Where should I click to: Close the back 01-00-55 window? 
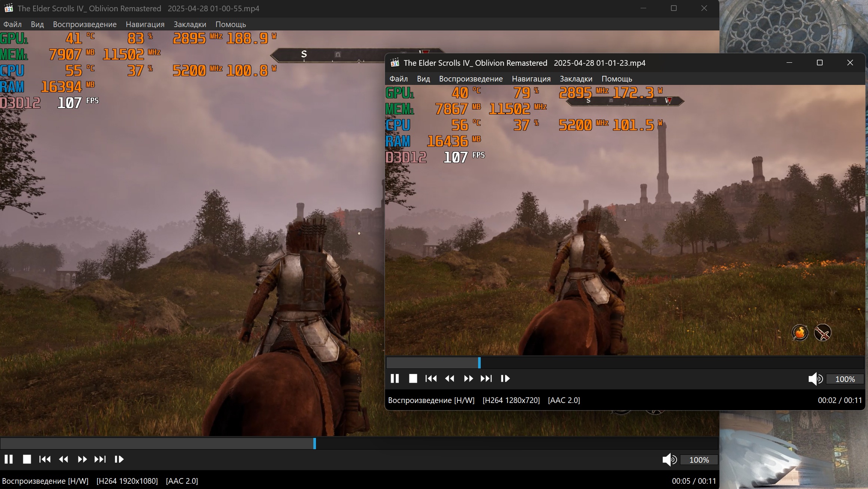click(704, 8)
